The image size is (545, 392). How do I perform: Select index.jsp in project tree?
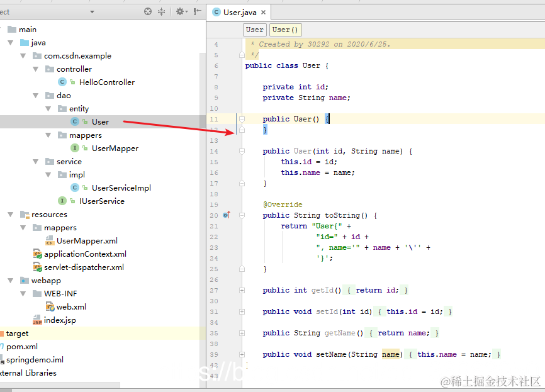(x=60, y=320)
